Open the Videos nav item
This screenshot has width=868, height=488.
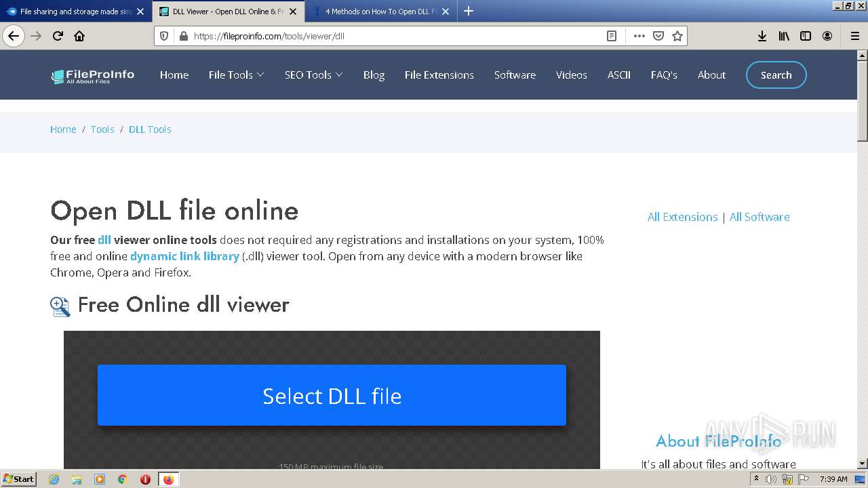572,75
